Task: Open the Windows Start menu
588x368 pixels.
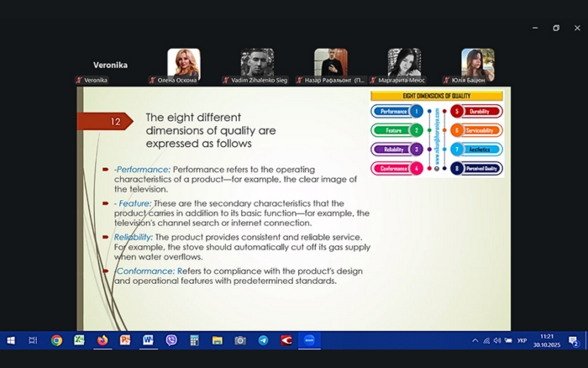Action: tap(11, 340)
